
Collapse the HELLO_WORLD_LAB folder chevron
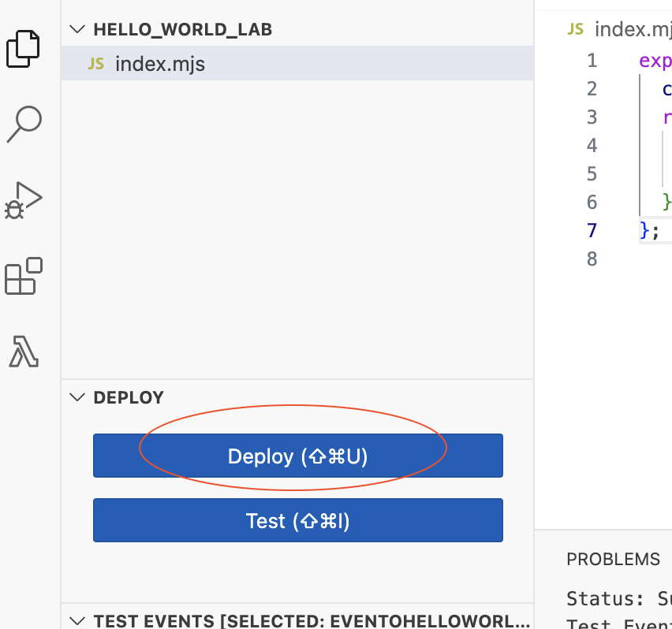coord(77,29)
